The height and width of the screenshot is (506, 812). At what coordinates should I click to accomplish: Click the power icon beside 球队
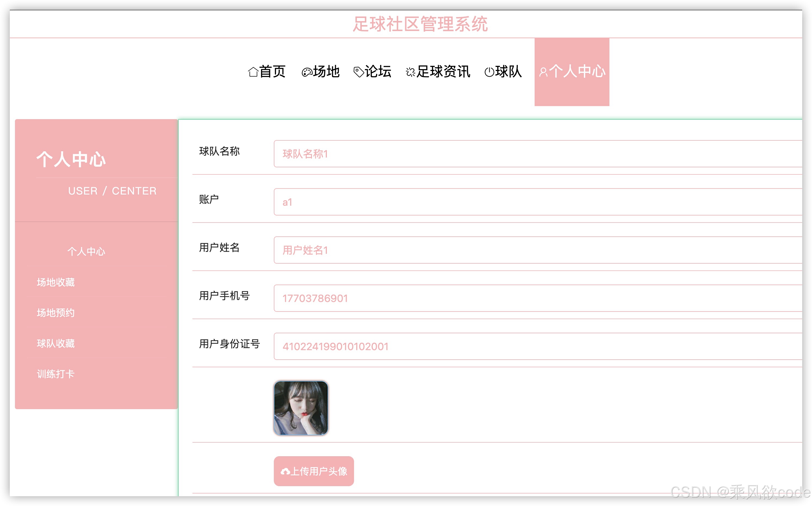489,72
